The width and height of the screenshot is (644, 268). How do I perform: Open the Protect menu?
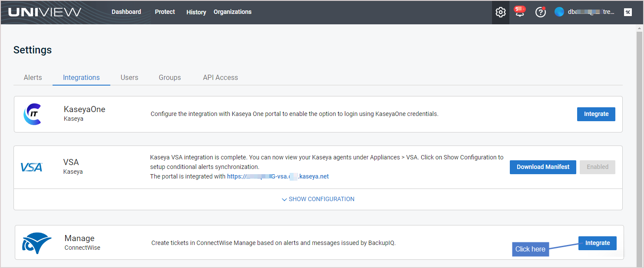(x=165, y=12)
